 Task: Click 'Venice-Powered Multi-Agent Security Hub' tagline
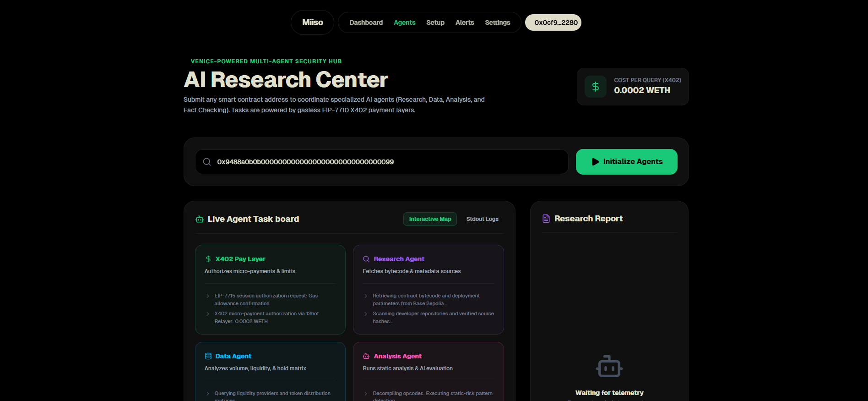click(x=266, y=61)
